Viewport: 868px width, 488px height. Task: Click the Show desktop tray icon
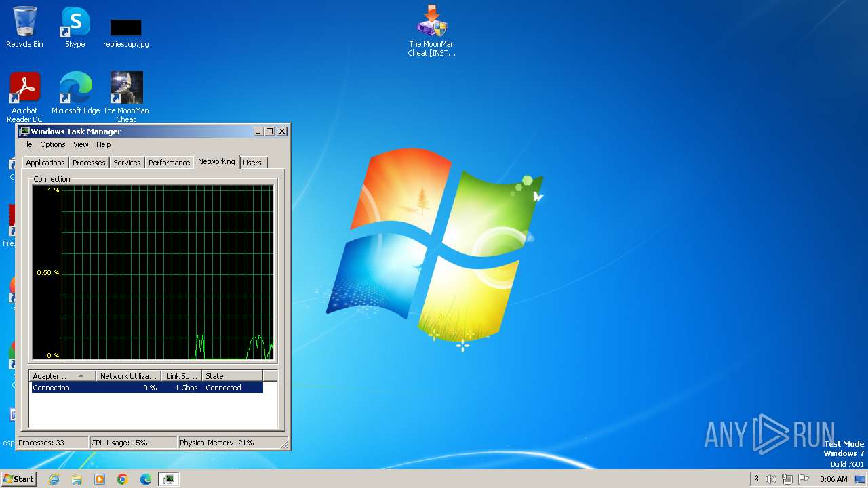[860, 479]
